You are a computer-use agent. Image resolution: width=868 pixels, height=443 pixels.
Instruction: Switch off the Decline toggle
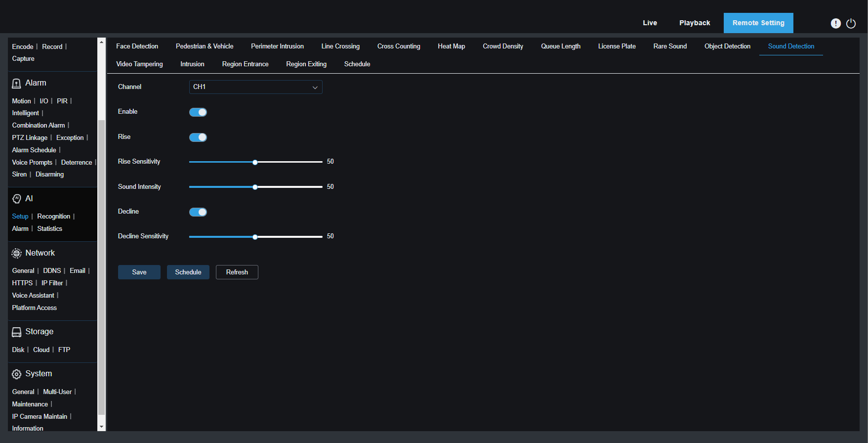pyautogui.click(x=198, y=212)
